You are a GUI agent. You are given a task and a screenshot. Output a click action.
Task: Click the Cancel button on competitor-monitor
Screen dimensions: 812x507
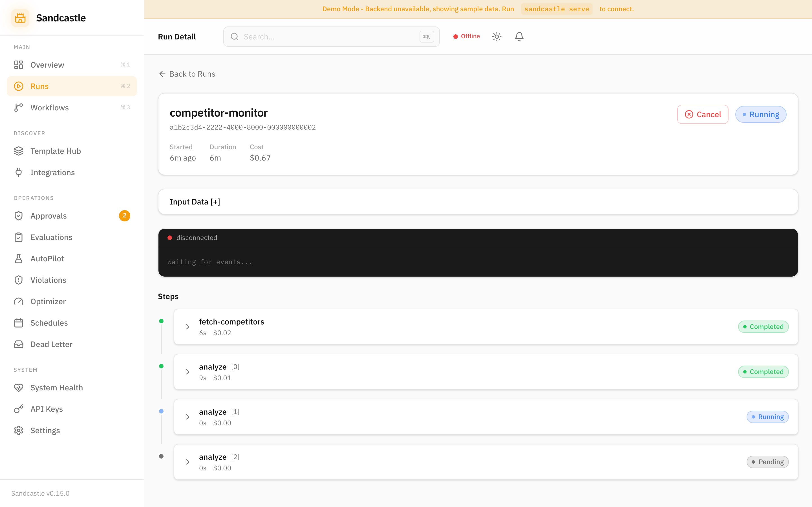point(703,114)
